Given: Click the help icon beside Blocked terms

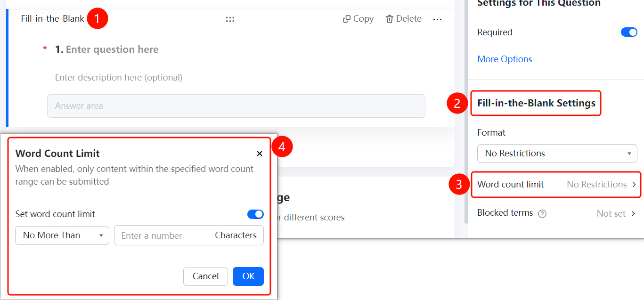Looking at the screenshot, I should pyautogui.click(x=542, y=214).
